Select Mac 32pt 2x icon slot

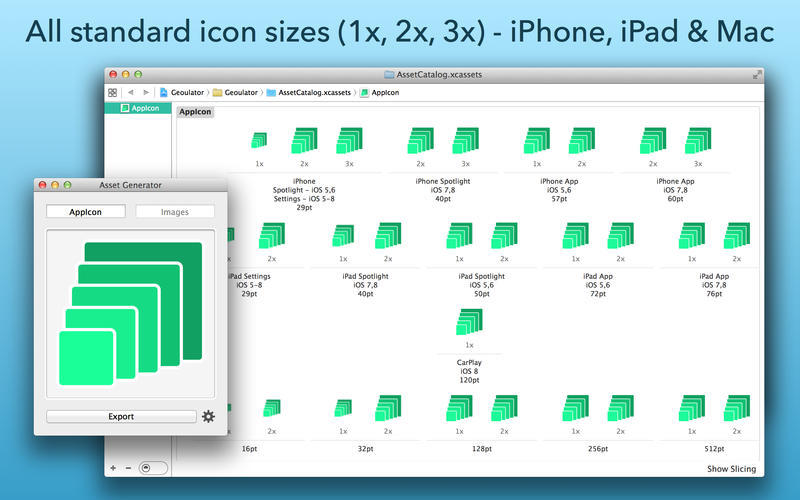coord(388,408)
